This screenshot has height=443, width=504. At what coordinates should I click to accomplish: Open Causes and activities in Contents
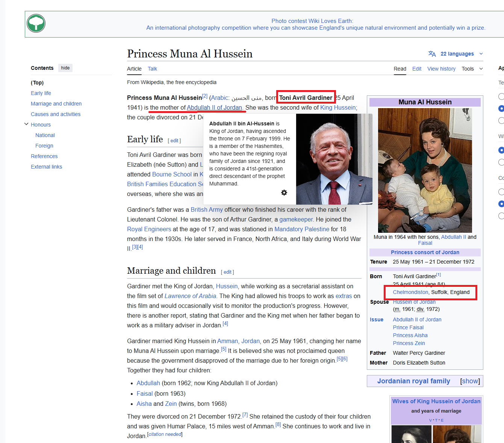click(56, 114)
